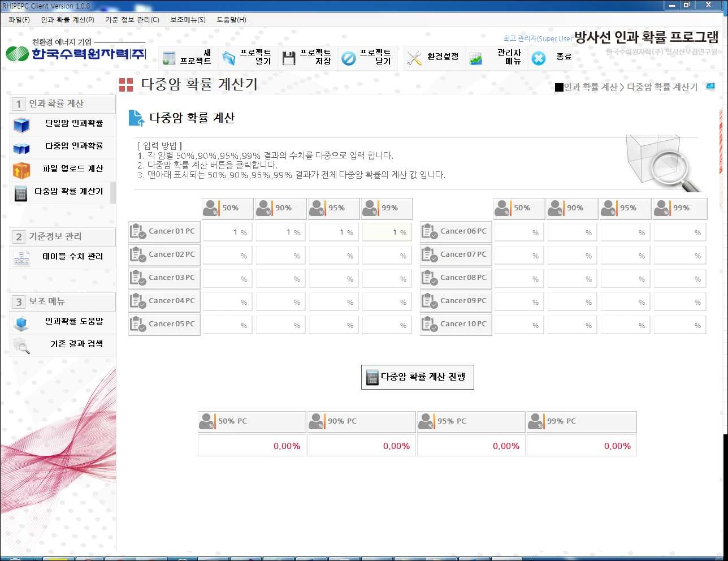Screen dimensions: 728x561
Task: Open the 도움말(H) menu
Action: (231, 20)
